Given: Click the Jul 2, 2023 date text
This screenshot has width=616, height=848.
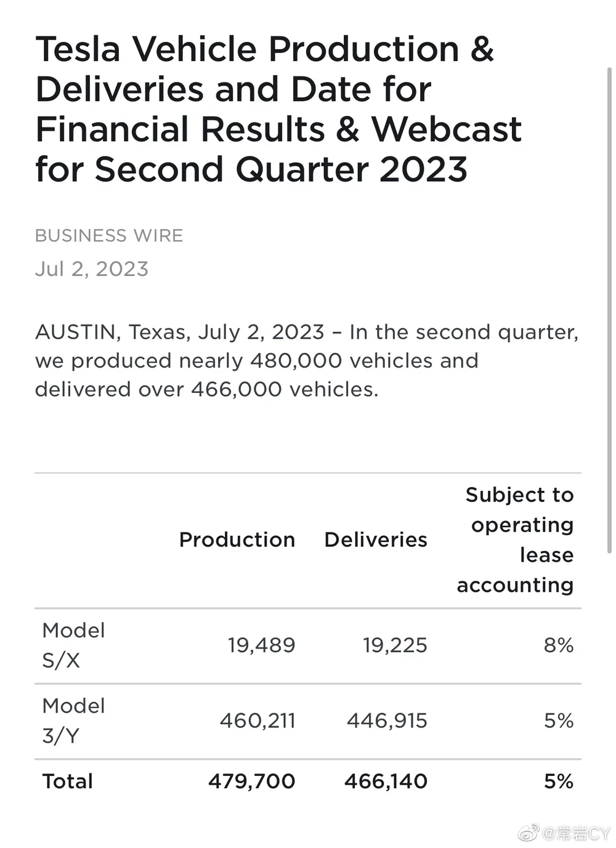Looking at the screenshot, I should (92, 269).
